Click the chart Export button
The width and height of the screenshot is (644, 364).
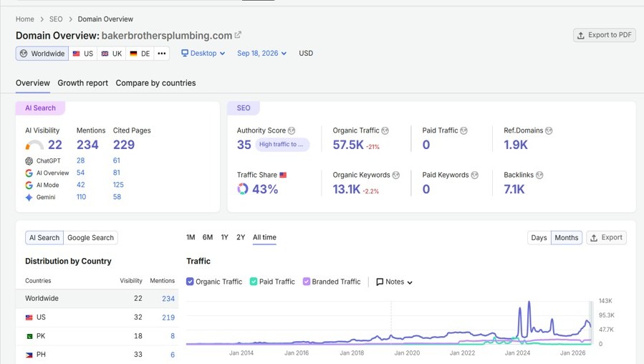(x=606, y=237)
